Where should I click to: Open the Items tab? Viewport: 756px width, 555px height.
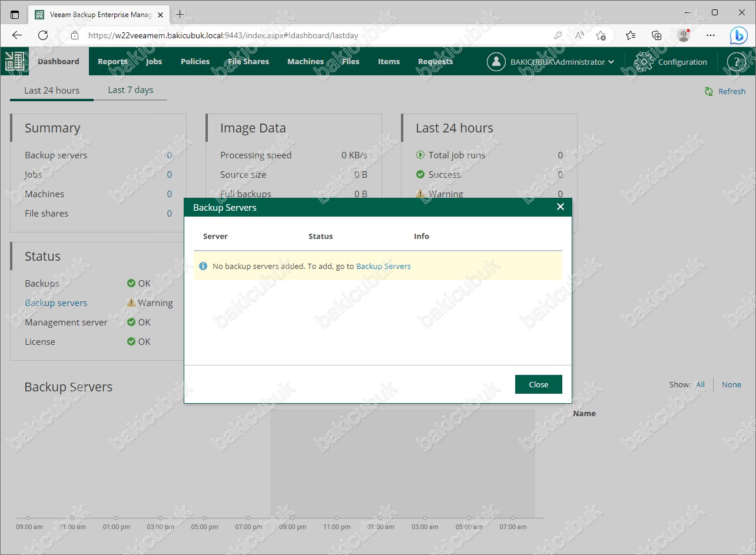pyautogui.click(x=389, y=61)
